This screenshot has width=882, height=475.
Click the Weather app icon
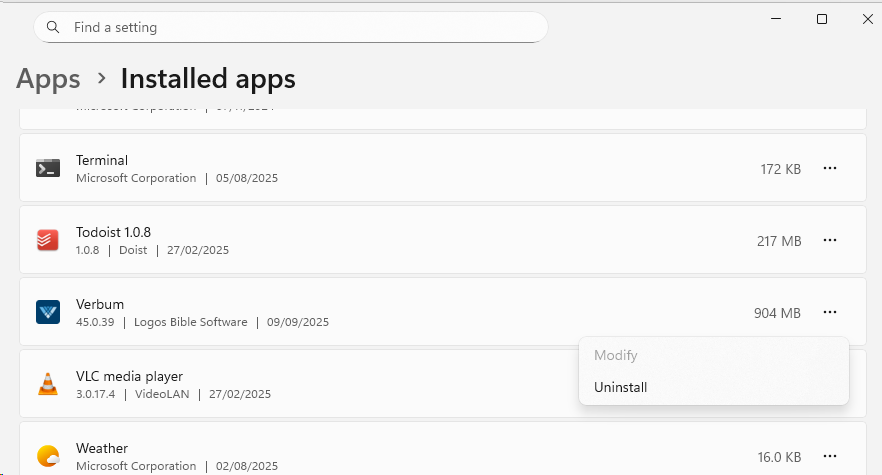point(48,456)
